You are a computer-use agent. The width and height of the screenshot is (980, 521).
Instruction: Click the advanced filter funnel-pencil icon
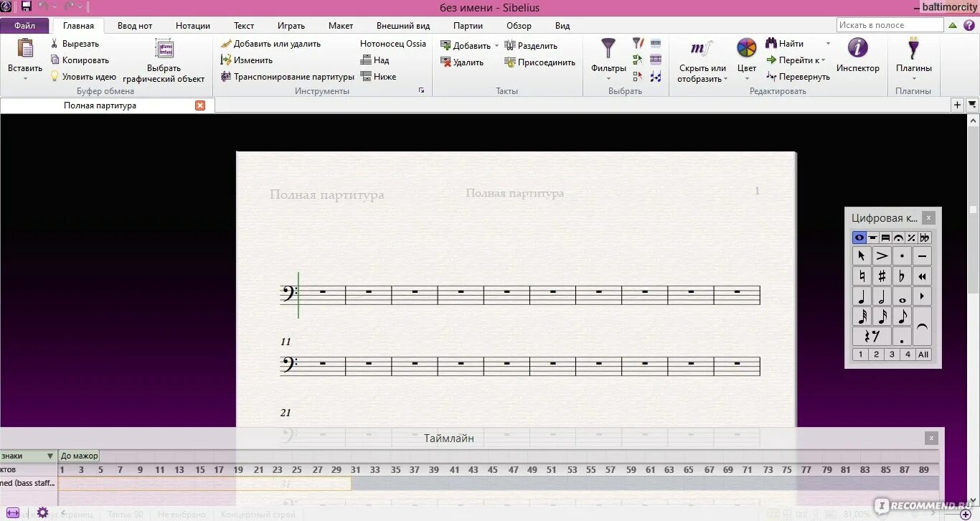coord(638,44)
